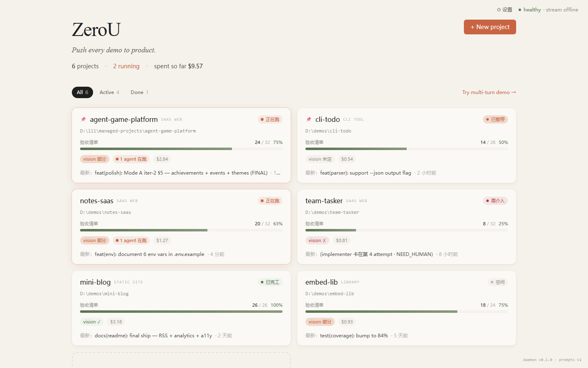This screenshot has width=588, height=368.
Task: Click notes-saas checklist progress bar
Action: tap(181, 230)
